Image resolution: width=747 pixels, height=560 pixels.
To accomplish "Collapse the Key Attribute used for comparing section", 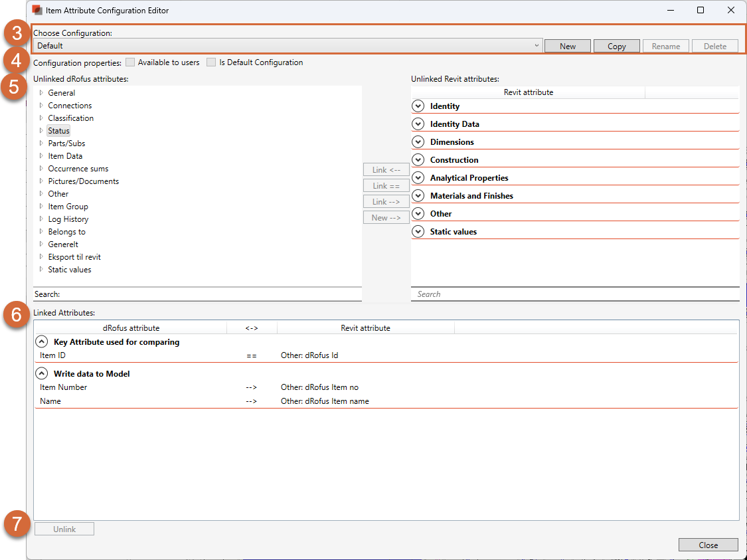I will [x=42, y=341].
